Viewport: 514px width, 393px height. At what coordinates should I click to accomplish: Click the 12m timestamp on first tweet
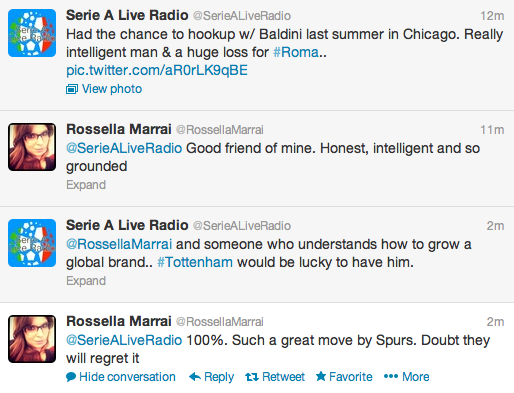click(x=492, y=16)
